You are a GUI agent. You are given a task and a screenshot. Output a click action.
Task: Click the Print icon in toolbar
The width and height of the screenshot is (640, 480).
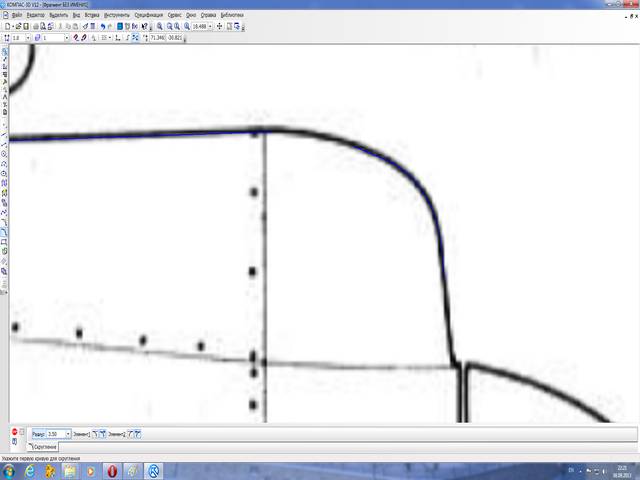point(35,26)
